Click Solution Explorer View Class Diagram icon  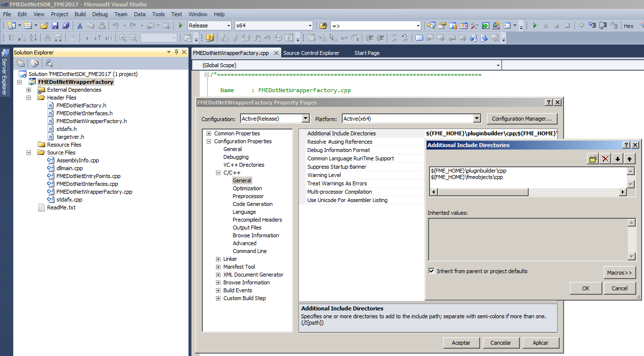(x=49, y=63)
